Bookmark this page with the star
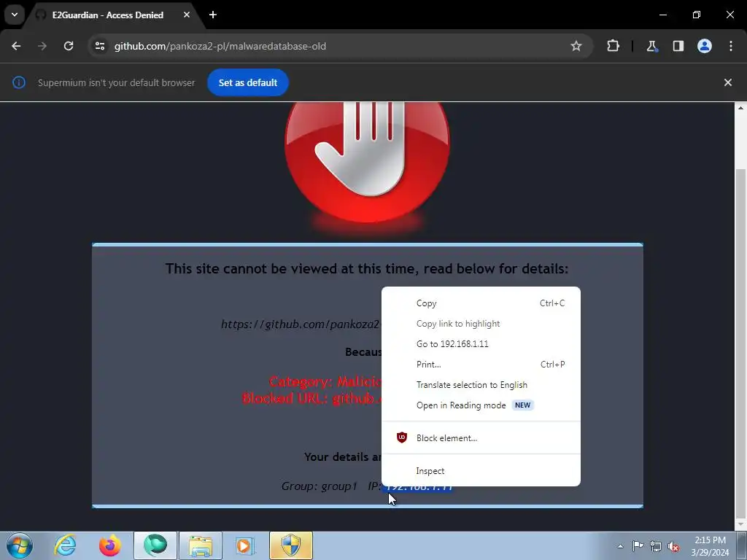 pos(576,46)
